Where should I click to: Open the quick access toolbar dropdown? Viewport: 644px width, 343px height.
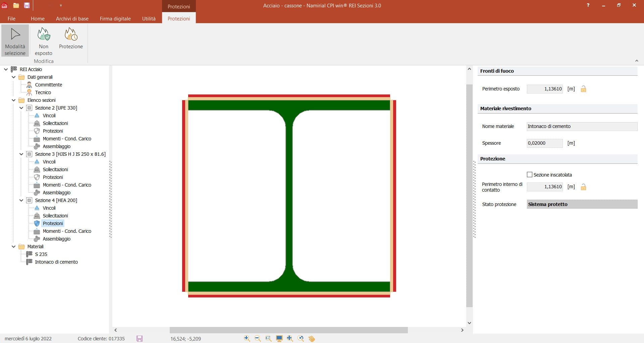coord(61,6)
